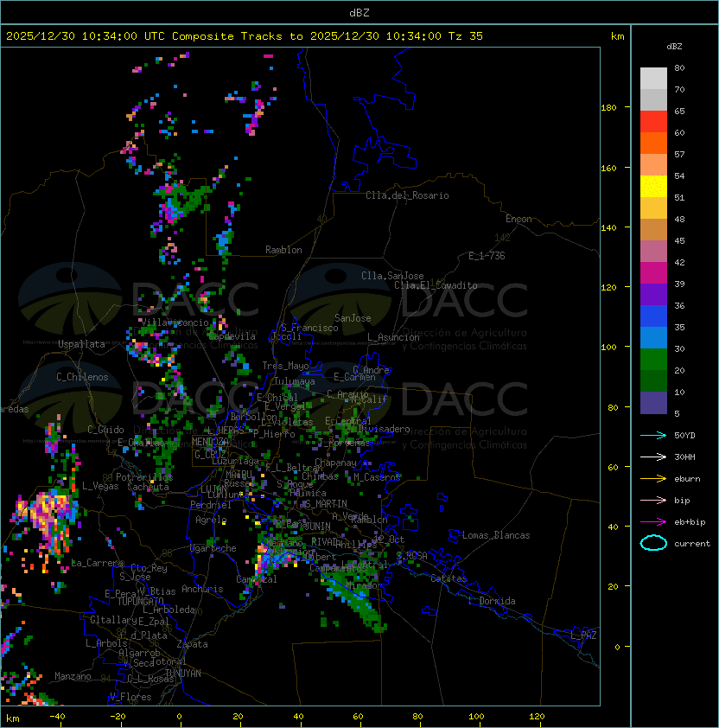Click the MENDOZA city label
This screenshot has height=728, width=719.
[210, 442]
